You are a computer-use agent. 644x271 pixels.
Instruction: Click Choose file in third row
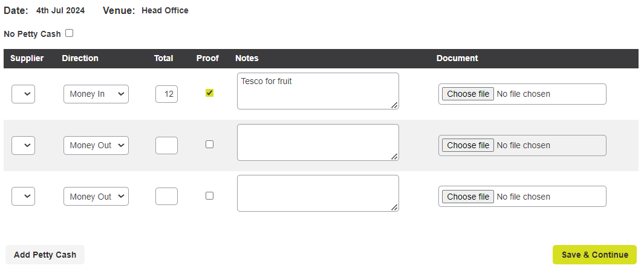click(x=468, y=197)
